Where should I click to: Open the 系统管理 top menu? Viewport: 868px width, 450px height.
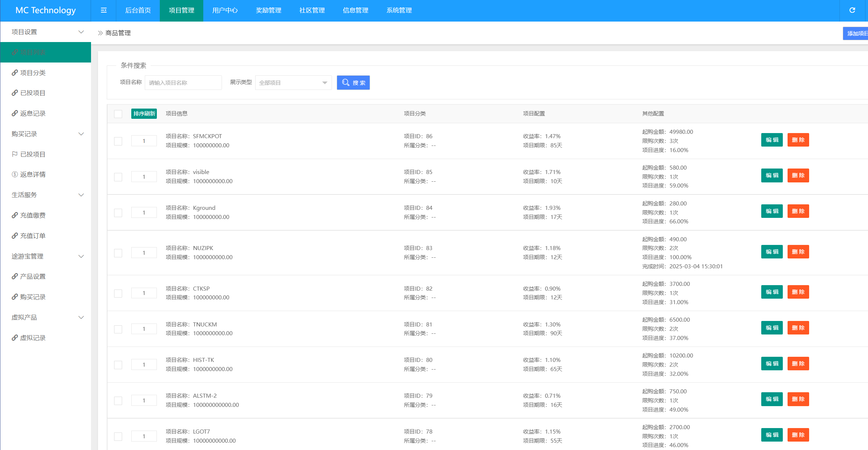[399, 10]
